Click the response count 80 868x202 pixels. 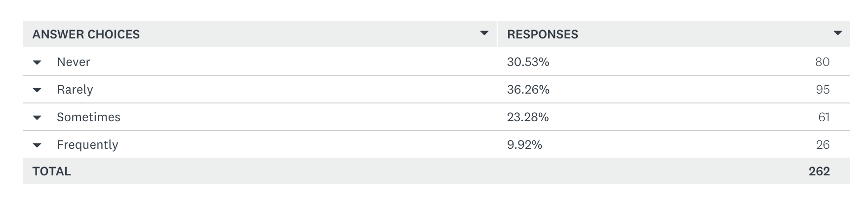coord(822,62)
